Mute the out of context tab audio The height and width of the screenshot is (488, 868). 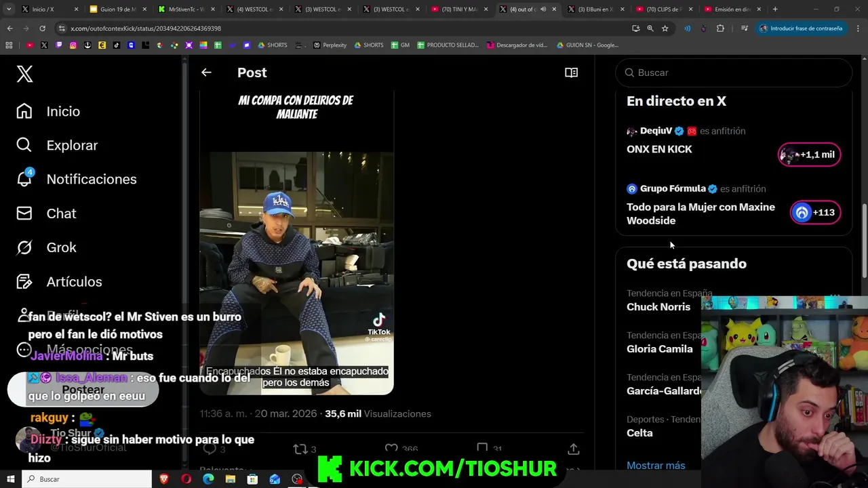[542, 9]
